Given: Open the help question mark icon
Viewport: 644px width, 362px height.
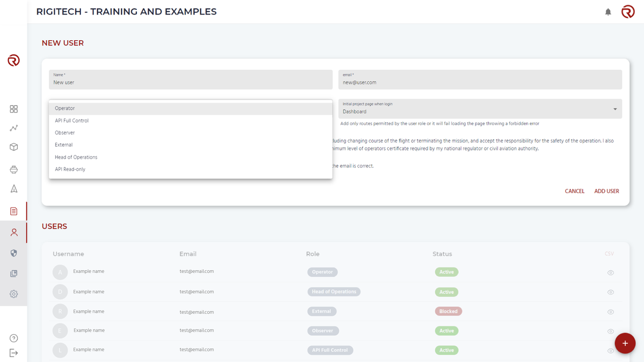Looking at the screenshot, I should coord(13,338).
